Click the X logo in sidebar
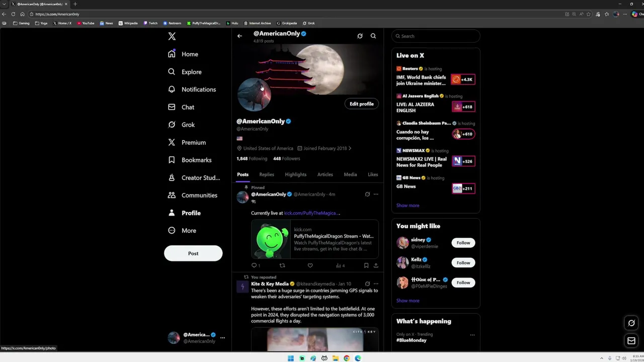 pos(172,36)
